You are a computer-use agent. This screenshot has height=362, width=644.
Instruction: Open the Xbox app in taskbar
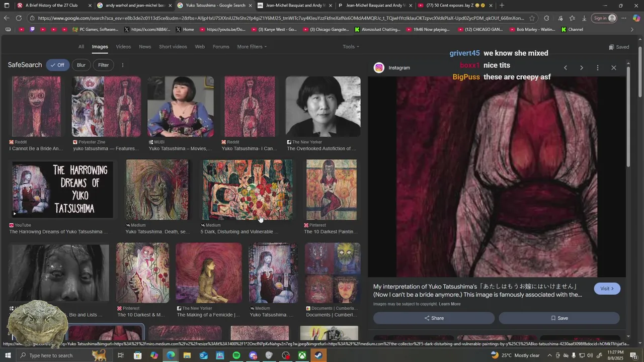tap(302, 355)
